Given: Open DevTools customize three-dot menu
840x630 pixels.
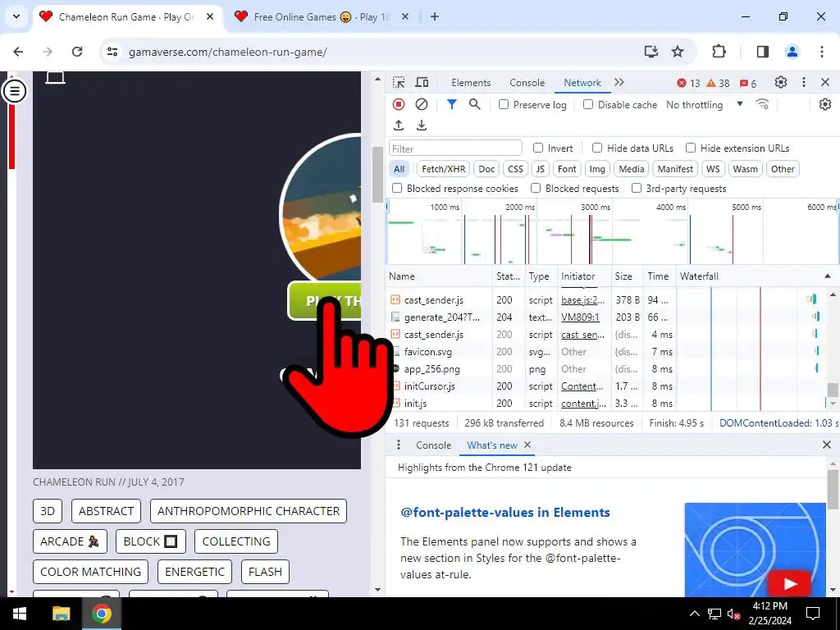Looking at the screenshot, I should click(804, 83).
